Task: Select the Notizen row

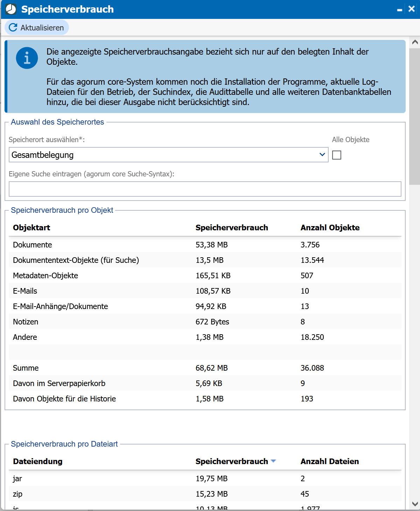Action: (205, 322)
